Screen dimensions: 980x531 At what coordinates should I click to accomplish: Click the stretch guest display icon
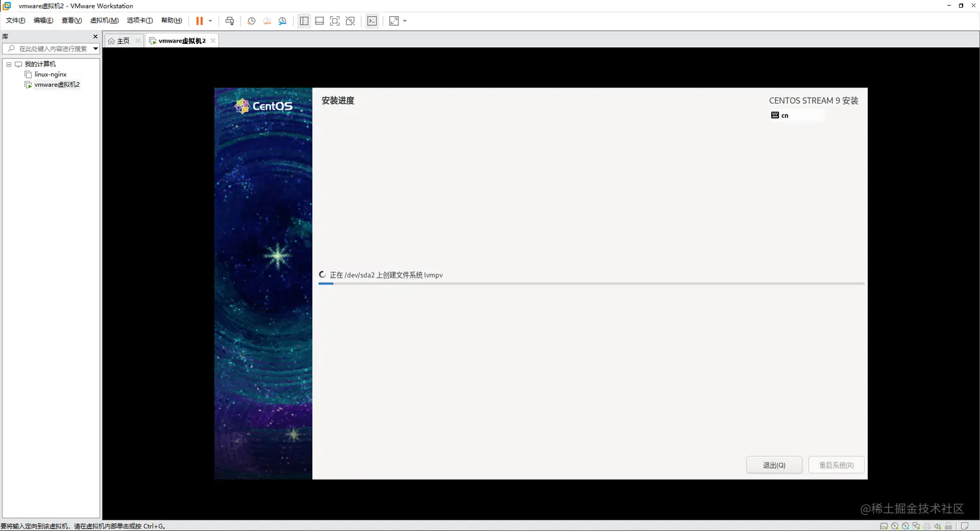[x=394, y=21]
